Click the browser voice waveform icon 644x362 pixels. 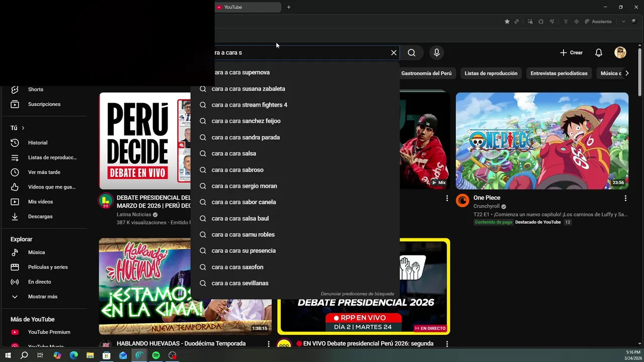[x=576, y=22]
